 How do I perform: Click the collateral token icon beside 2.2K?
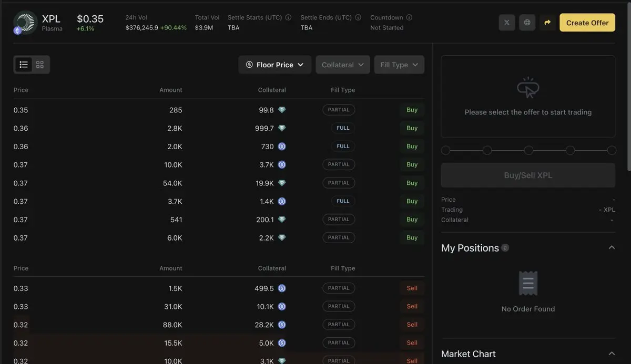click(x=282, y=238)
